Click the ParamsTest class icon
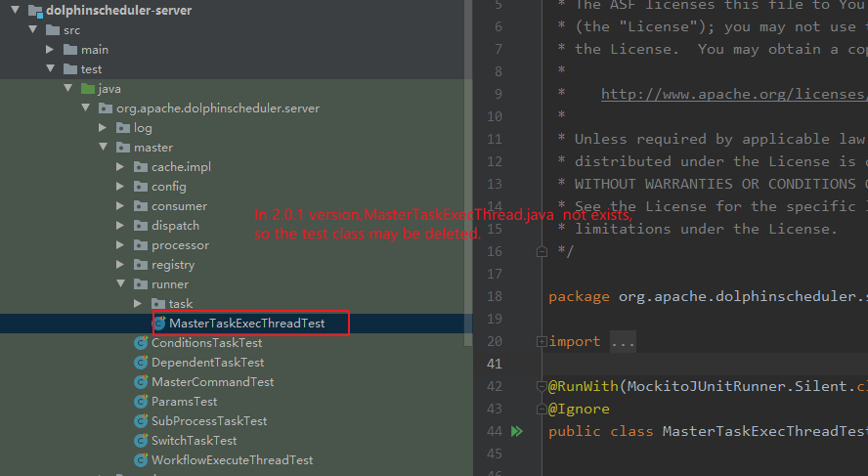868x476 pixels. click(x=141, y=402)
